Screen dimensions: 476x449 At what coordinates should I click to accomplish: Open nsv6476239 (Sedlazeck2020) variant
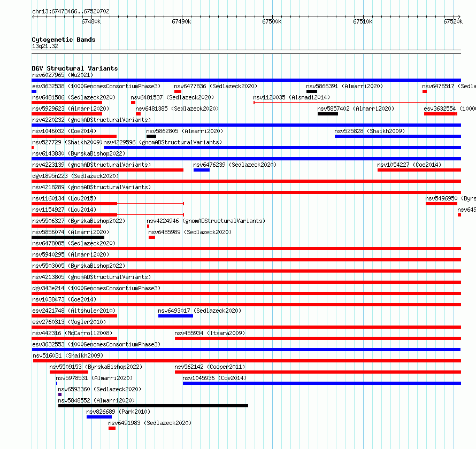pos(235,165)
